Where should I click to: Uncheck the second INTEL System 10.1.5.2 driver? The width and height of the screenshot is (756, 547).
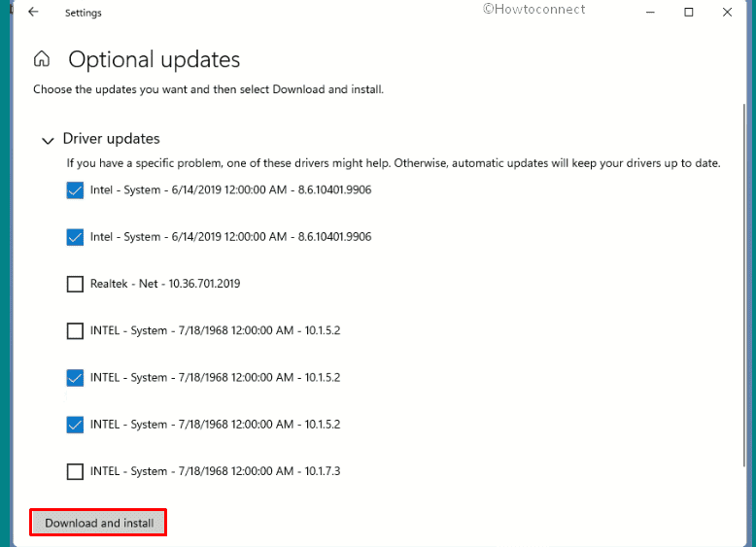coord(75,378)
